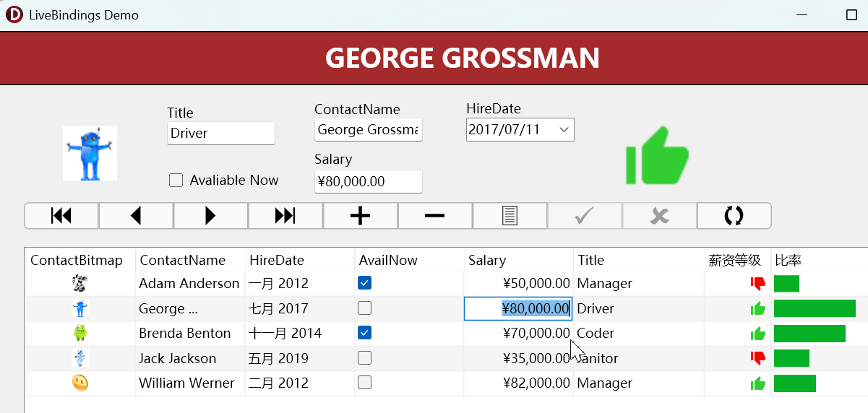This screenshot has width=868, height=413.
Task: Go to previous record arrow
Action: [136, 216]
